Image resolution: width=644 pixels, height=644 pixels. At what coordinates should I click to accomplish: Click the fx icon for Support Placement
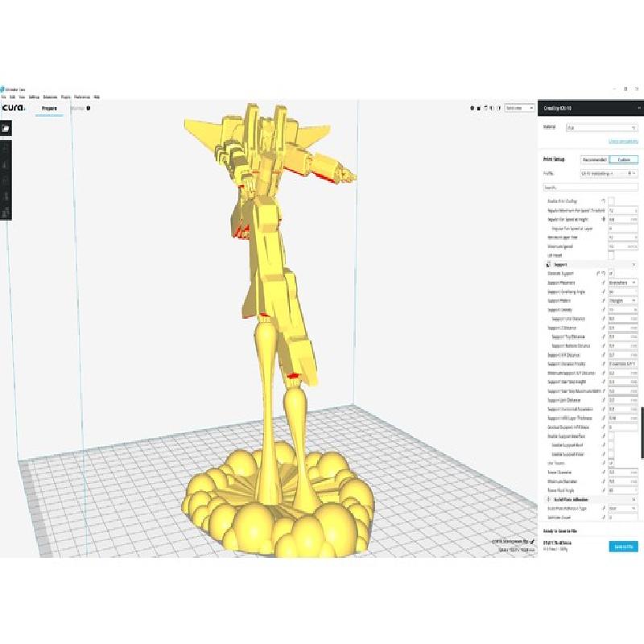tap(603, 283)
